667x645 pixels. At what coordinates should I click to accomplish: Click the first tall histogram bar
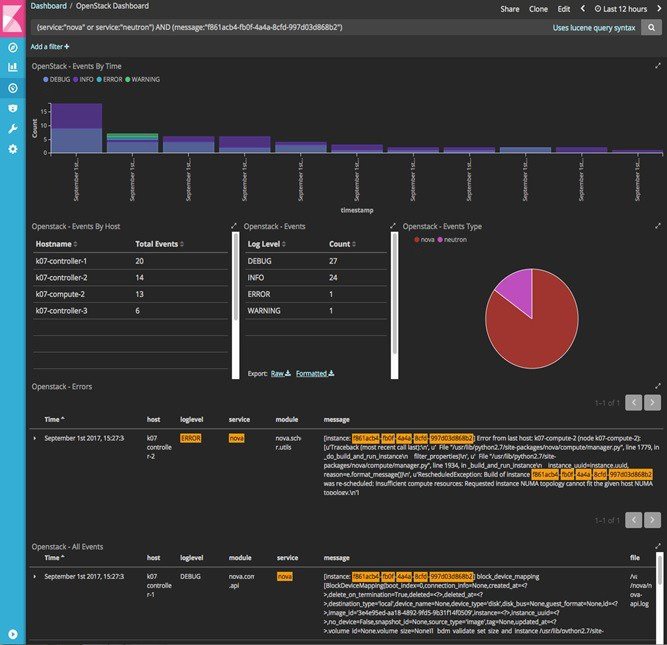click(x=77, y=128)
